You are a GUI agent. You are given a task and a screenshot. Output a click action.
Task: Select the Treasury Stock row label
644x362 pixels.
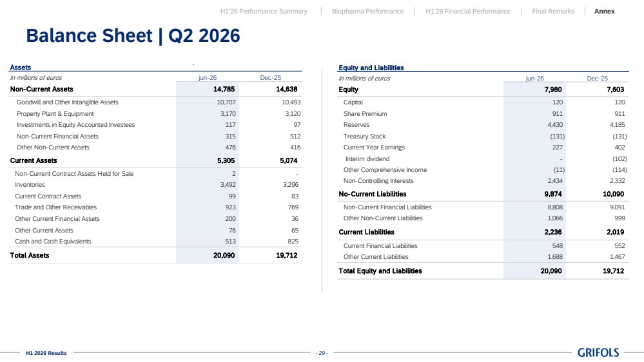point(364,137)
